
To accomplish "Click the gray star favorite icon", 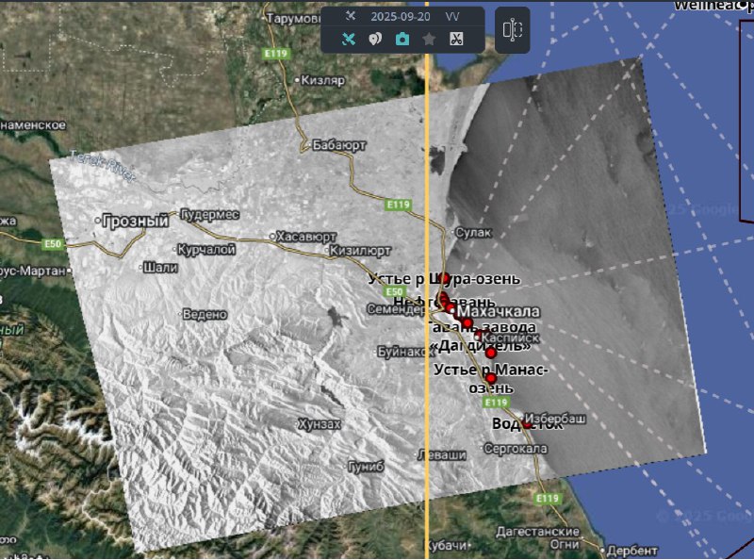I will click(x=429, y=39).
